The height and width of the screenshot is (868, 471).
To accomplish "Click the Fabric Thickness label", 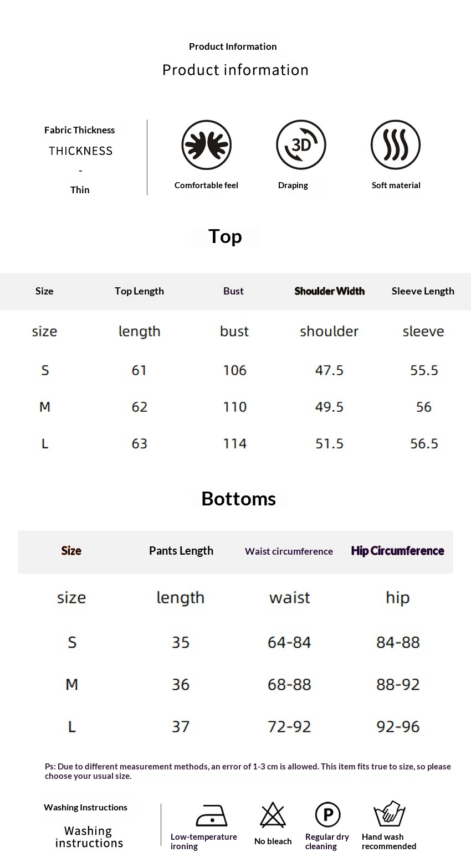I will click(80, 130).
